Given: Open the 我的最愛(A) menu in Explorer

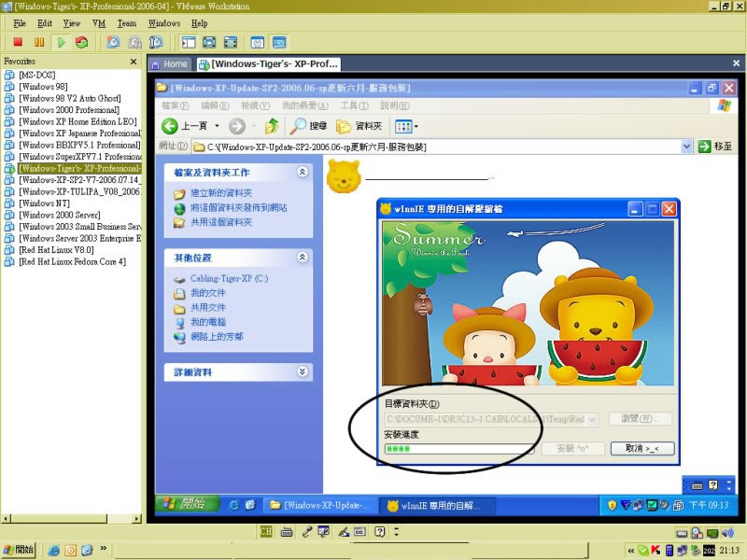Looking at the screenshot, I should [x=305, y=105].
